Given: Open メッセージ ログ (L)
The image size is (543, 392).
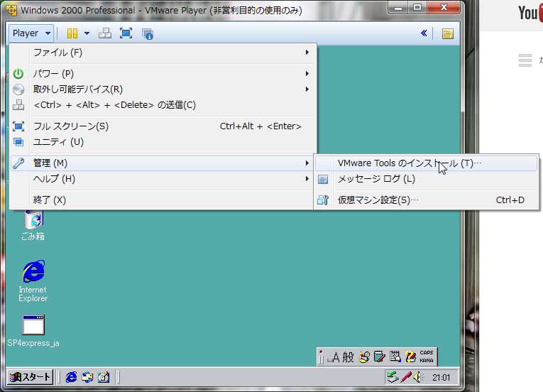Looking at the screenshot, I should click(x=427, y=179).
